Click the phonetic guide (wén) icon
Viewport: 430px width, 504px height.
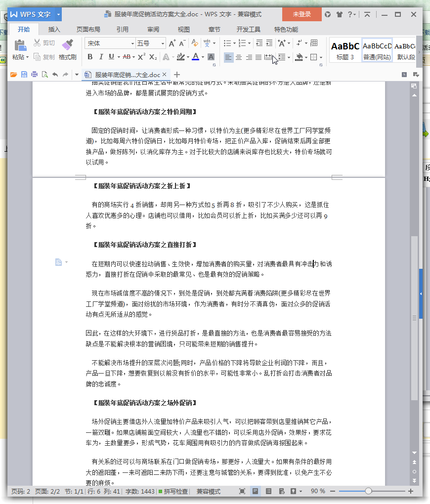coord(207,43)
